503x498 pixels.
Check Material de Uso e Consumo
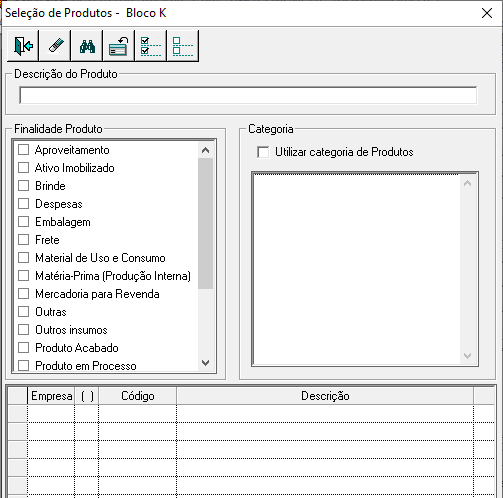click(x=23, y=258)
